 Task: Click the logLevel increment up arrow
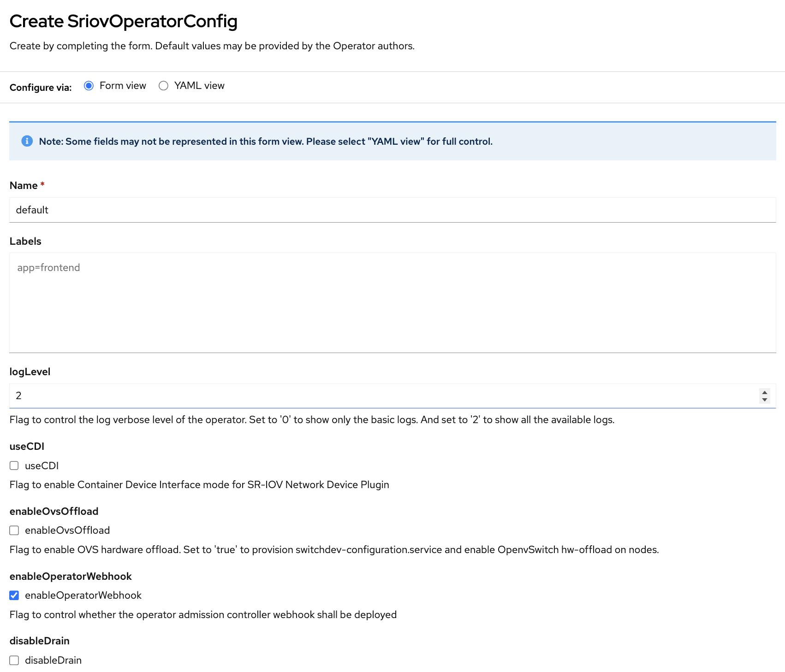click(x=765, y=393)
